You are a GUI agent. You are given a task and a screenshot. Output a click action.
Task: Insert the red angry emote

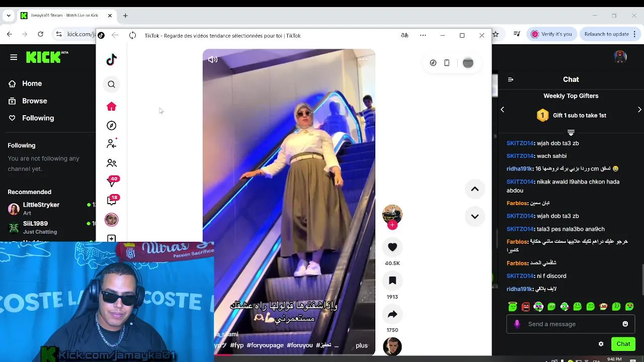(x=525, y=306)
